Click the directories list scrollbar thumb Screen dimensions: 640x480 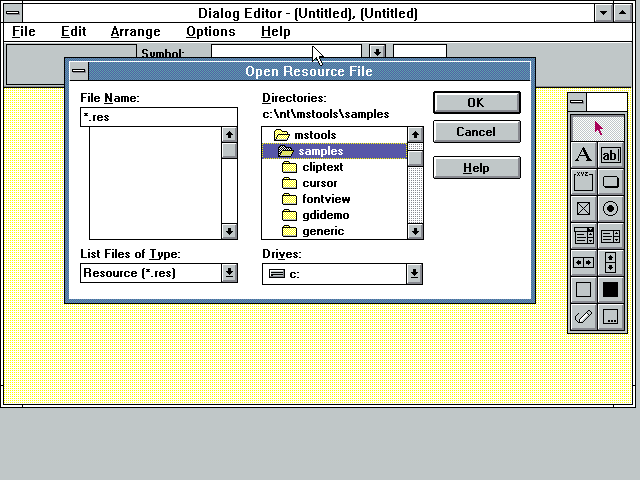[415, 158]
